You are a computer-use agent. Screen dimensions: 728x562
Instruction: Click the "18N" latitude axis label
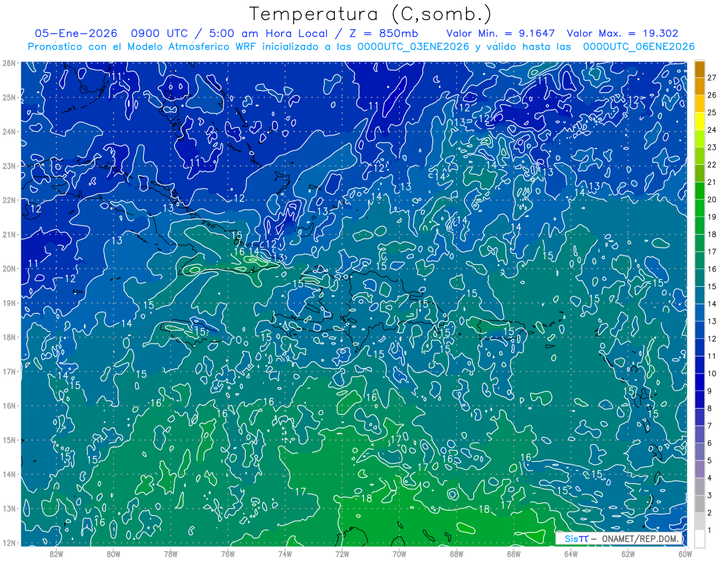point(8,337)
